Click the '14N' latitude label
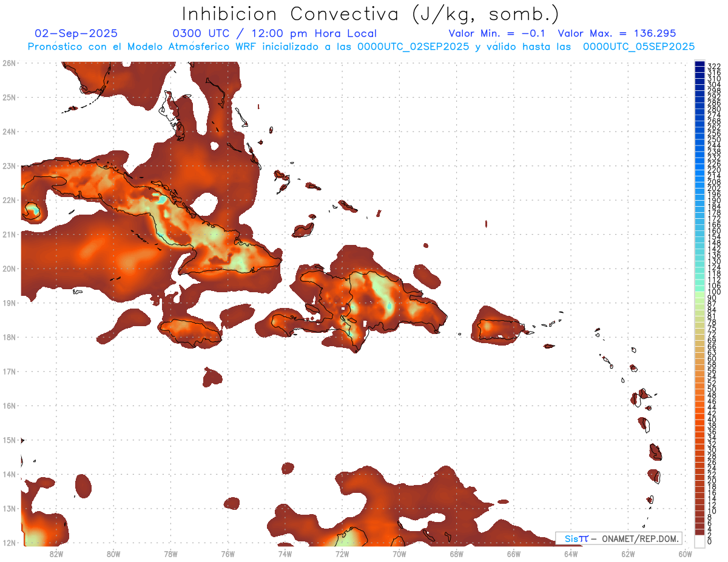 [8, 474]
